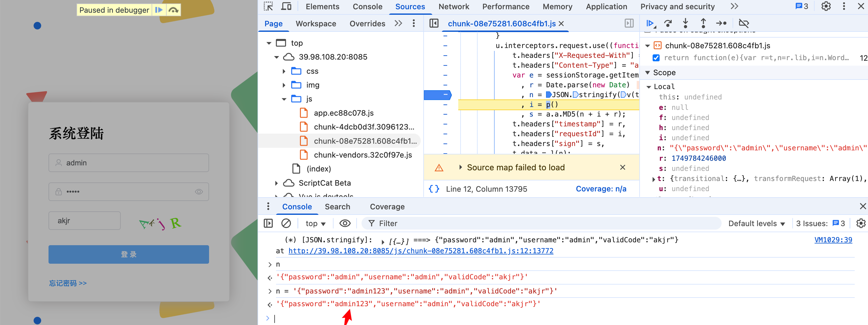Open the issues counter badge in top bar

point(802,6)
